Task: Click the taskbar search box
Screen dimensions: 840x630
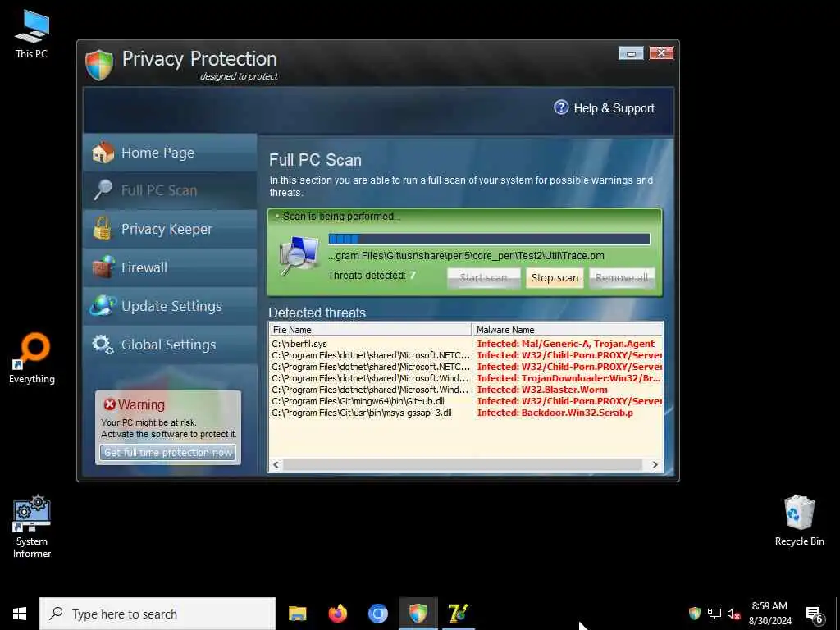Action: [157, 614]
